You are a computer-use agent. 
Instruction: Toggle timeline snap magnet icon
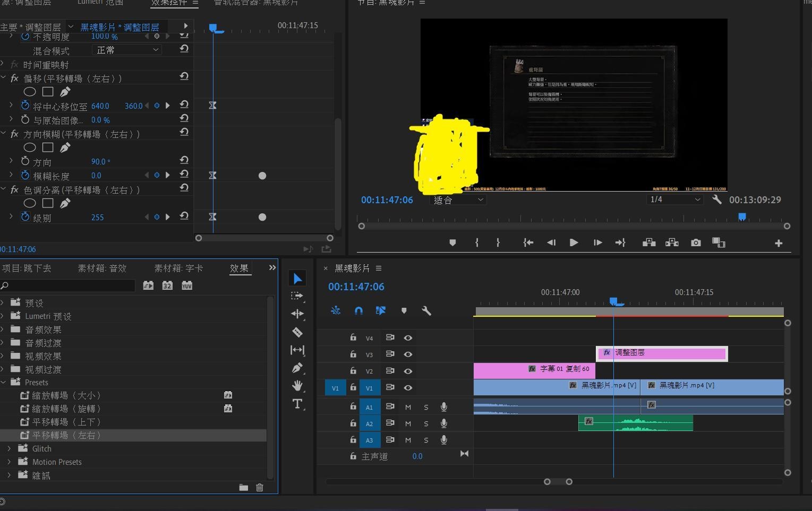358,311
